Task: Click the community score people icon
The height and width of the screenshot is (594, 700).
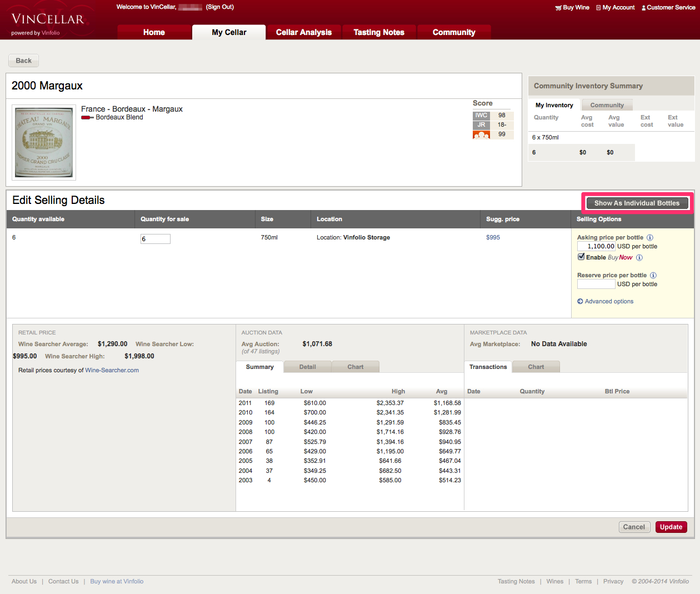Action: point(481,134)
